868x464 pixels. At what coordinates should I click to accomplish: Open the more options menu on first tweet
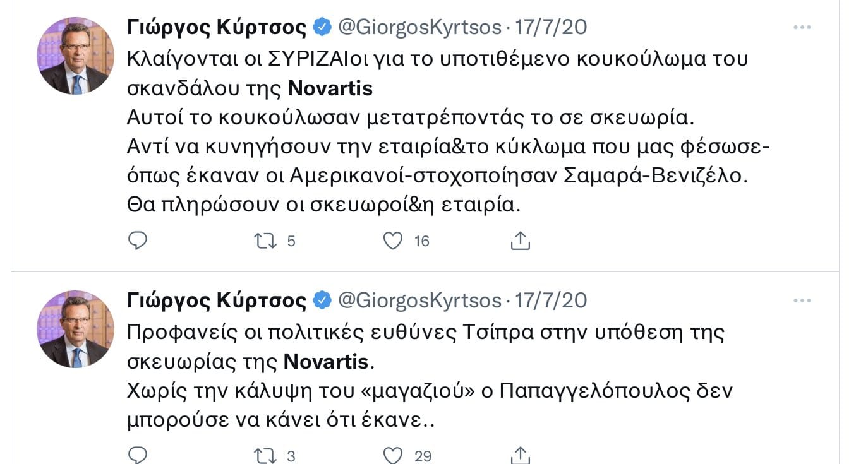point(802,27)
